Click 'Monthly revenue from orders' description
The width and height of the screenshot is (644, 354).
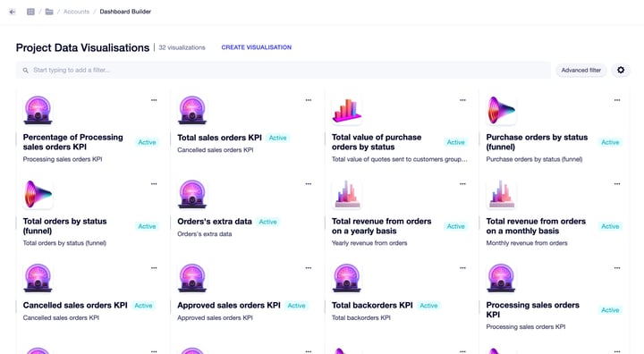[x=527, y=243]
